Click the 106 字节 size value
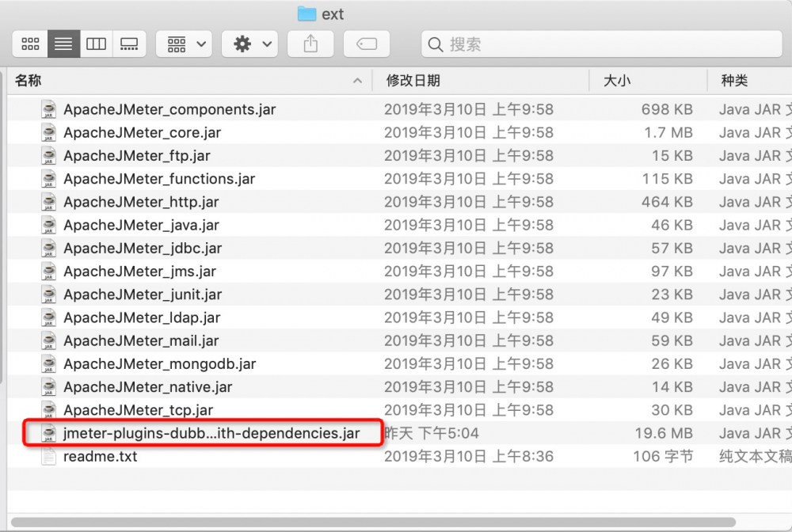Screen dimensions: 792x532 pos(663,457)
